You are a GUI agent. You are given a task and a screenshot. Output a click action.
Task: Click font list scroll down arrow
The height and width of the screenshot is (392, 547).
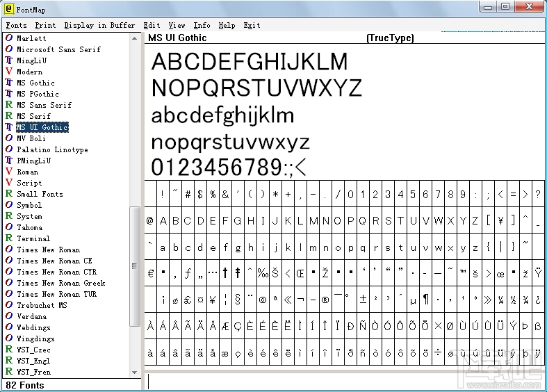(135, 373)
